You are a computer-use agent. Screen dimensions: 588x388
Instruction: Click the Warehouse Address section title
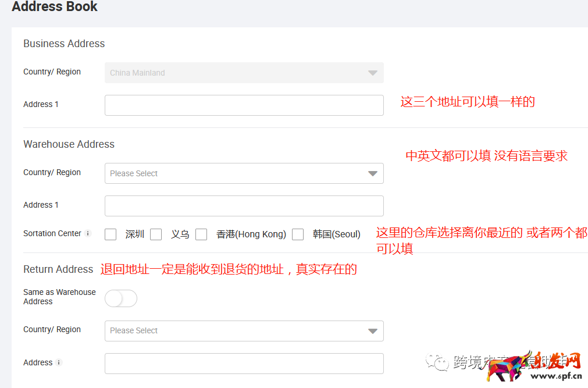pos(69,144)
